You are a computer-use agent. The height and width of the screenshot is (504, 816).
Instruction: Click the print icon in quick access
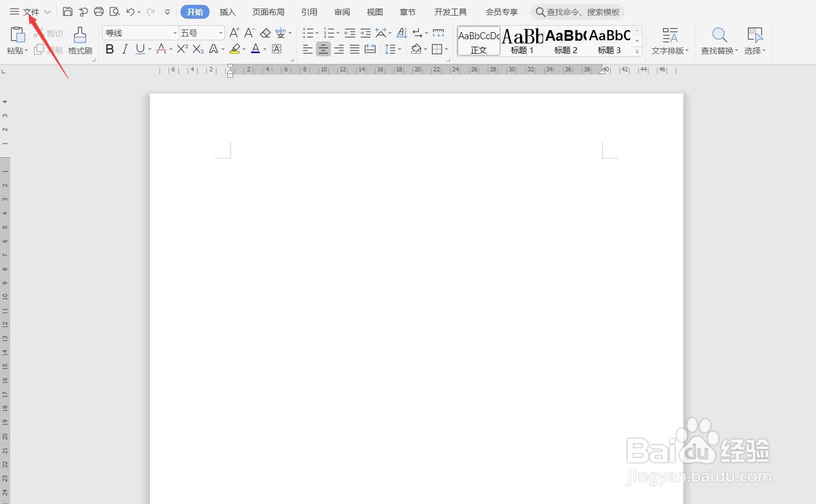[99, 12]
